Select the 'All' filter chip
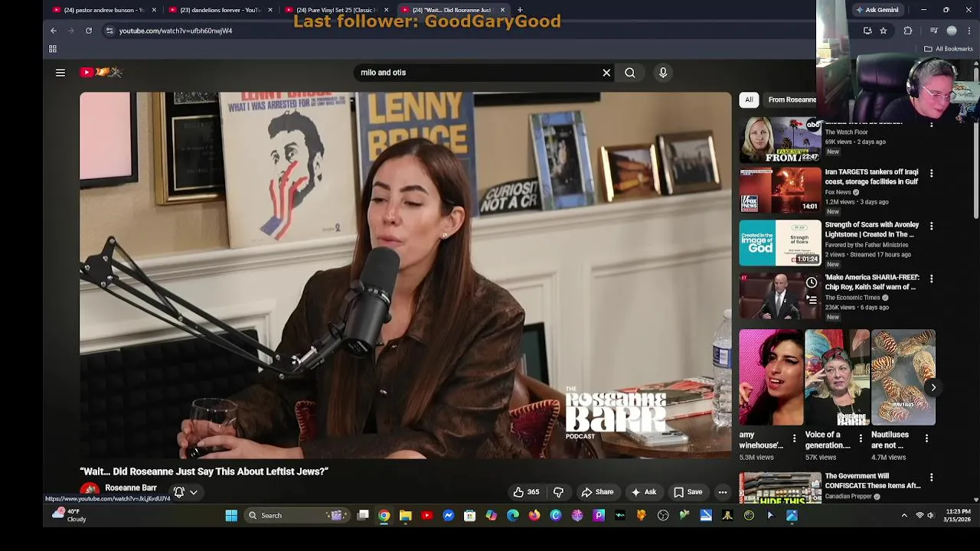 749,99
